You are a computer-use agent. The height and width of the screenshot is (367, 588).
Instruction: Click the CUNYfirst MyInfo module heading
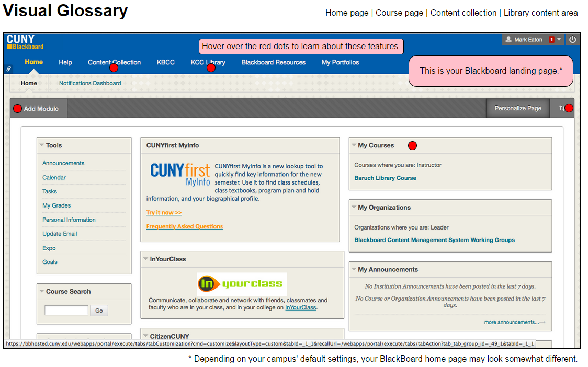coord(173,145)
